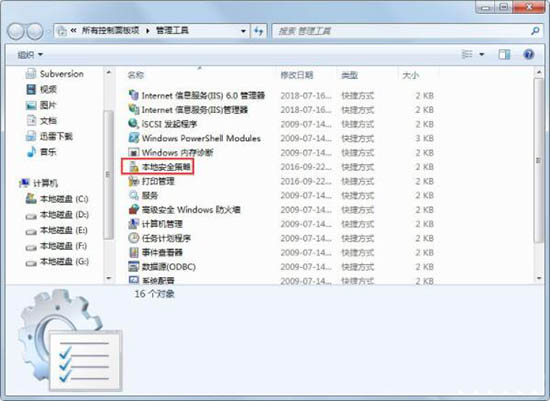Open the 图片 library

(x=41, y=105)
